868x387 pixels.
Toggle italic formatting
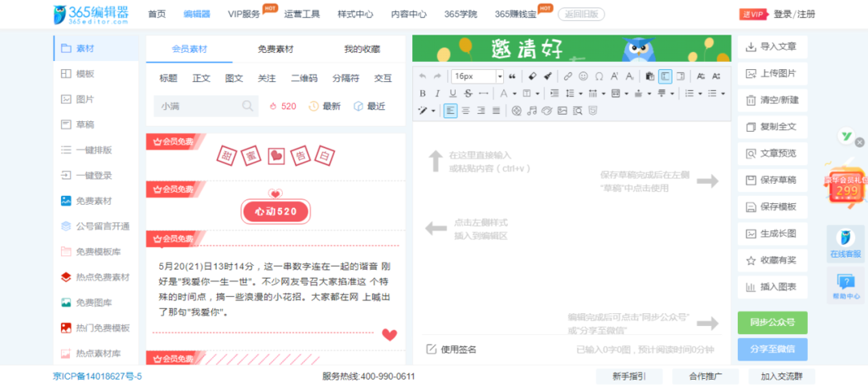[x=439, y=93]
